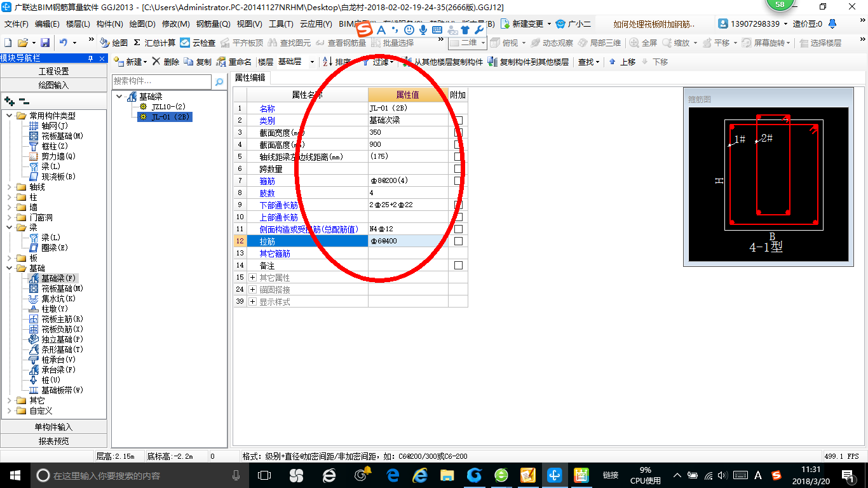Toggle the 附加 checkbox for 截面宽度 row
The width and height of the screenshot is (868, 488).
pyautogui.click(x=458, y=132)
